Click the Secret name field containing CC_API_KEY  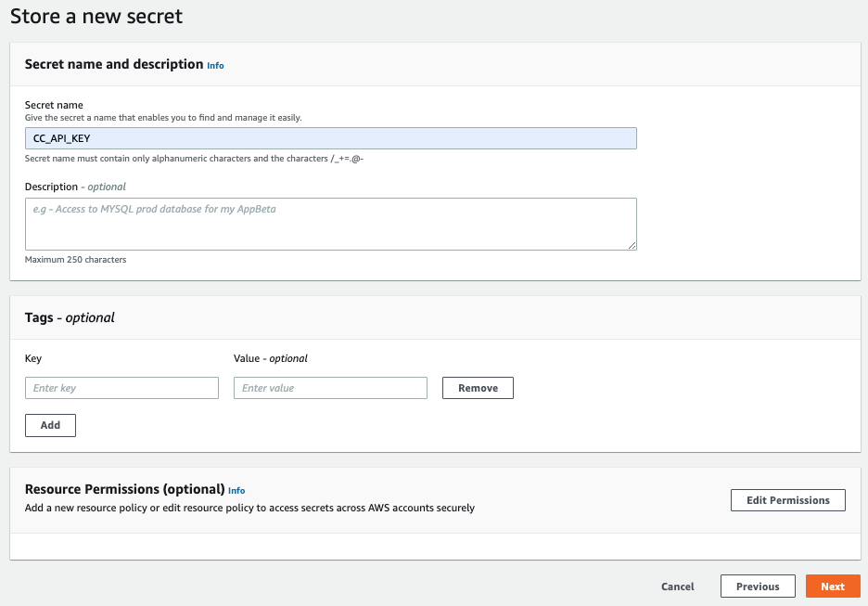pyautogui.click(x=330, y=138)
